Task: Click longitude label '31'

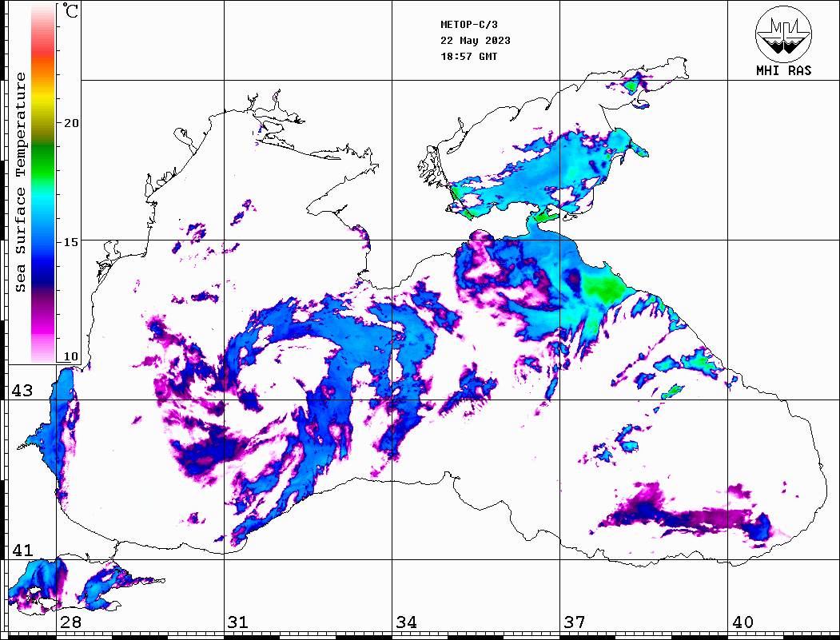Action: 238,622
